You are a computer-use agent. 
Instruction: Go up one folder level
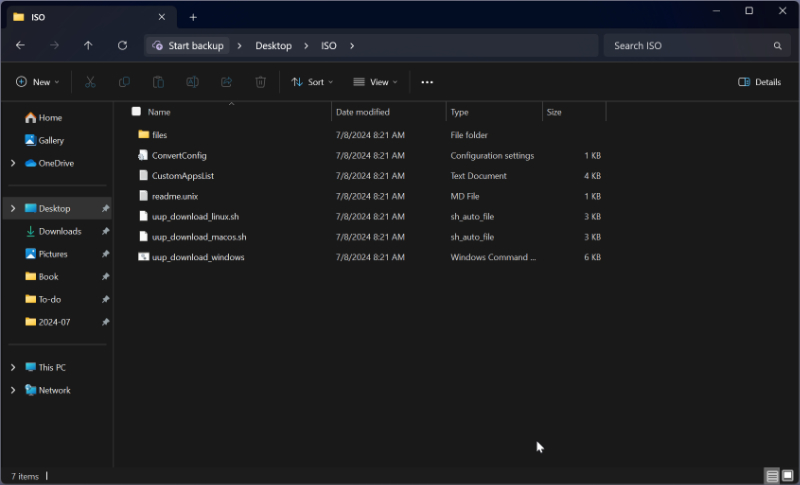(x=88, y=46)
